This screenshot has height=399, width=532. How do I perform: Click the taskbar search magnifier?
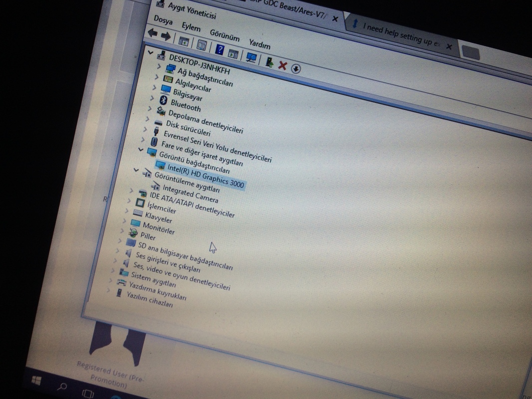click(x=62, y=387)
